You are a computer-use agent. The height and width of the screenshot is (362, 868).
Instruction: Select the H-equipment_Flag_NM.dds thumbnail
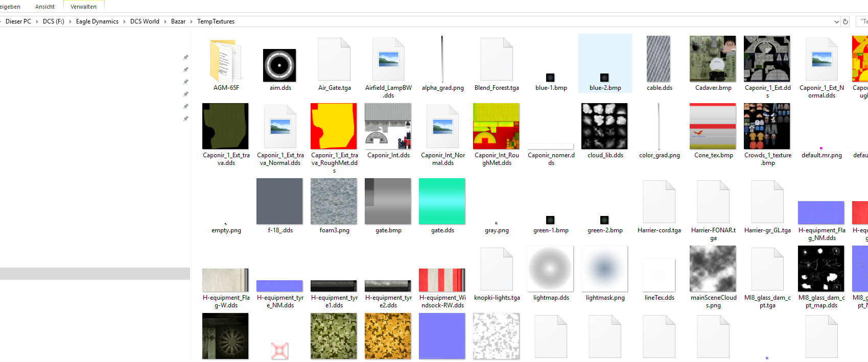pos(821,213)
